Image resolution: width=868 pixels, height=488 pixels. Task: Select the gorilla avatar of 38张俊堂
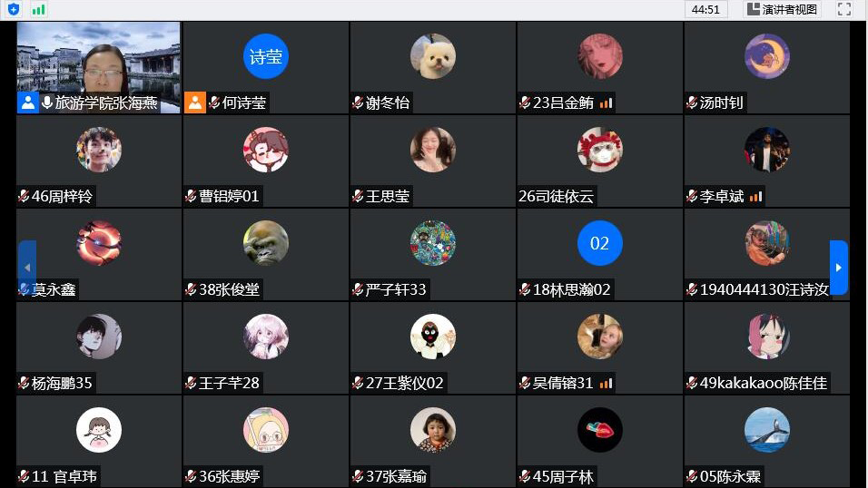click(x=266, y=243)
